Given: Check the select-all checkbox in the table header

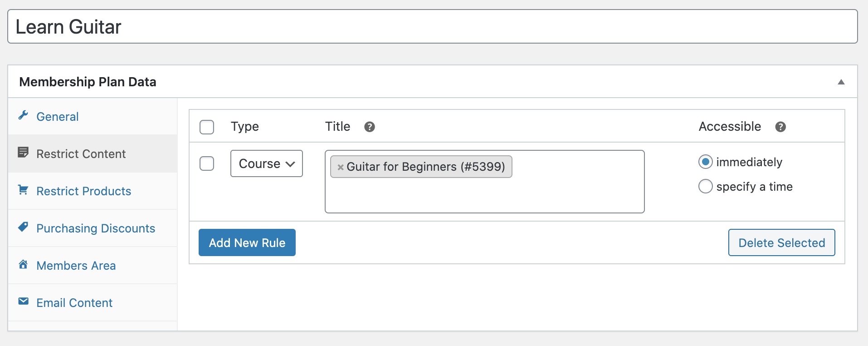Looking at the screenshot, I should click(x=207, y=127).
